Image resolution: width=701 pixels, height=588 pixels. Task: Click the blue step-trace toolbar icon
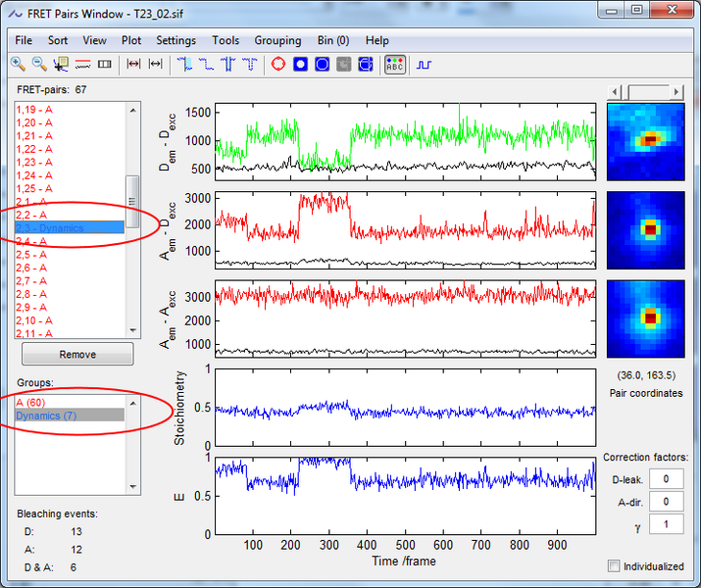pyautogui.click(x=425, y=65)
